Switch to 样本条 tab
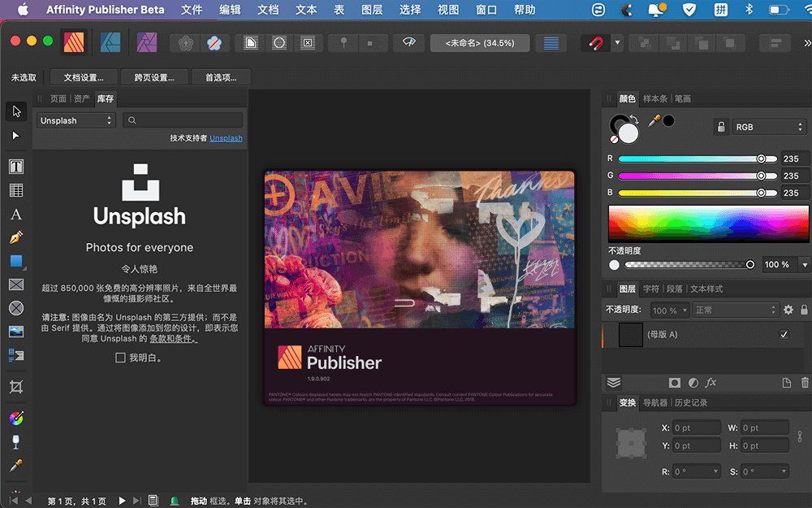The image size is (812, 508). pos(655,98)
